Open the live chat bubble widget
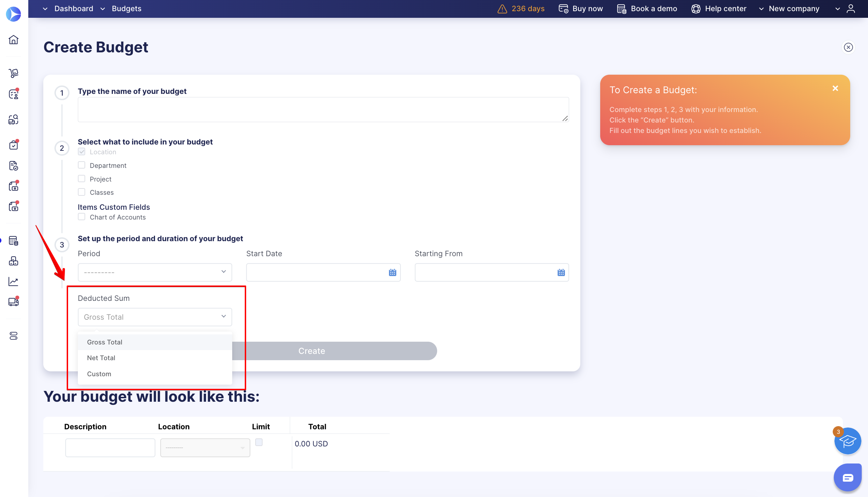 pyautogui.click(x=848, y=477)
